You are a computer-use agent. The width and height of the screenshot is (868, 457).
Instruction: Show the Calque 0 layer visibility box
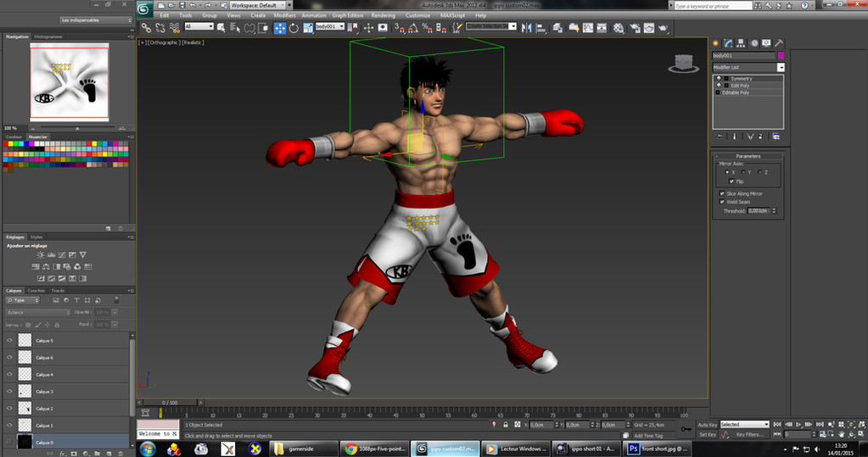(x=9, y=442)
